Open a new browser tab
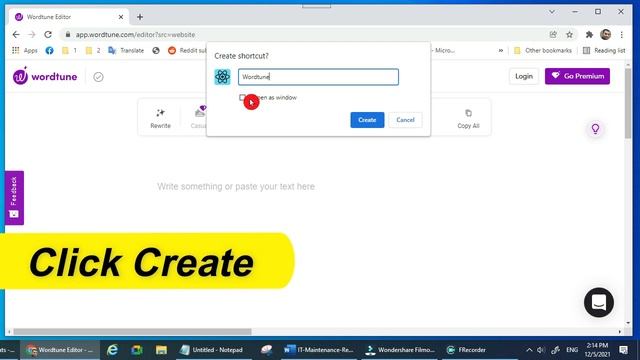The width and height of the screenshot is (640, 360). [x=140, y=17]
